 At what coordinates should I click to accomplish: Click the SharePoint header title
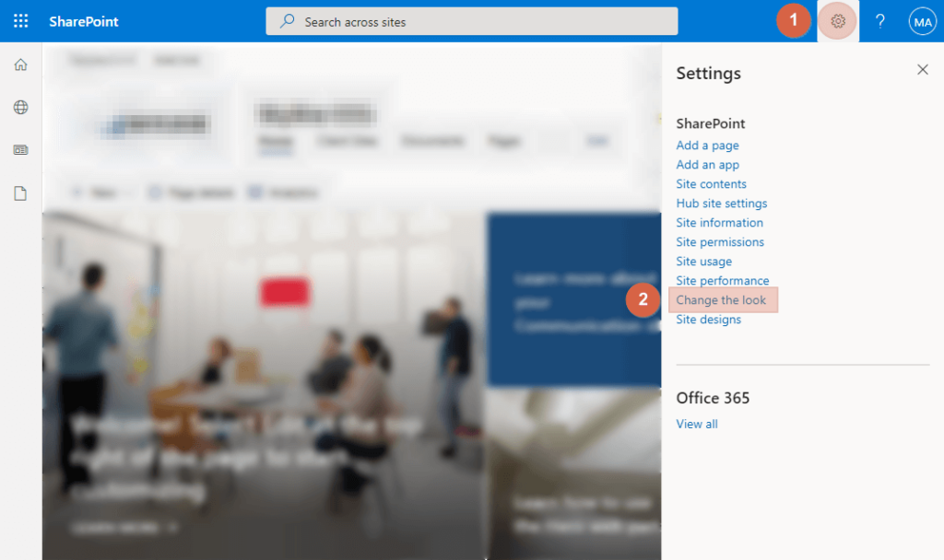click(84, 22)
